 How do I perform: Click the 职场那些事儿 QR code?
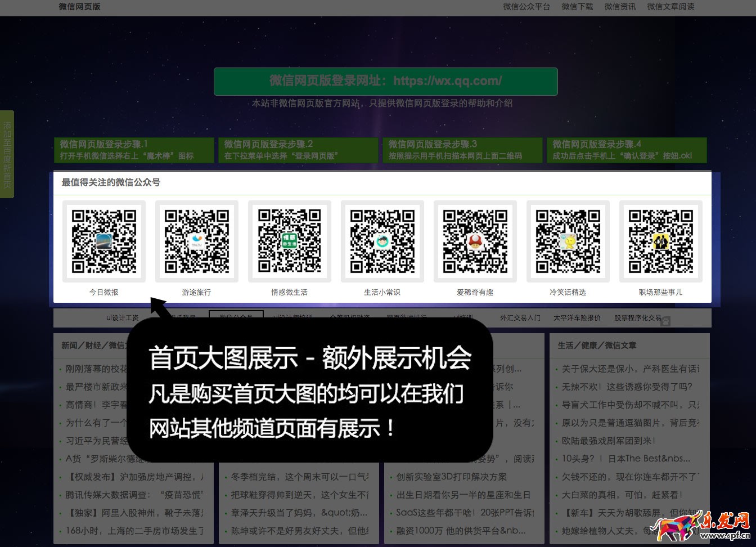coord(661,241)
